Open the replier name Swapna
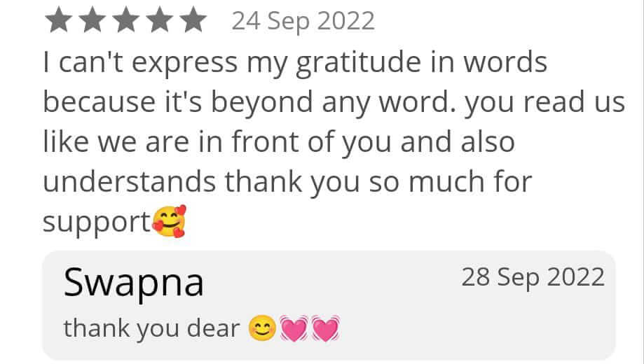Image resolution: width=644 pixels, height=364 pixels. pos(134,283)
